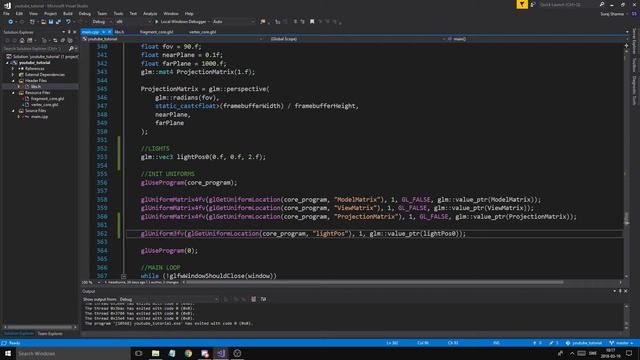Select fragment_core.glsl in Solution Explorer
The width and height of the screenshot is (640, 360).
[47, 99]
